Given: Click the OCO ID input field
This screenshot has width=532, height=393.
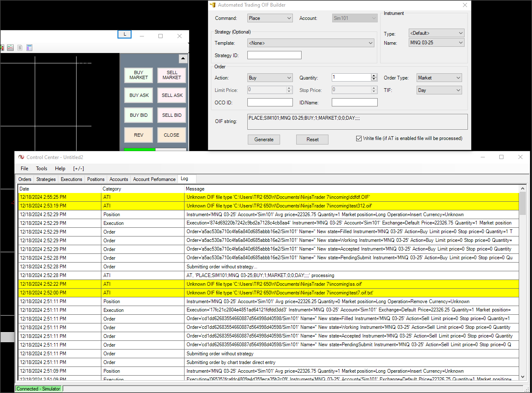Looking at the screenshot, I should click(x=270, y=102).
